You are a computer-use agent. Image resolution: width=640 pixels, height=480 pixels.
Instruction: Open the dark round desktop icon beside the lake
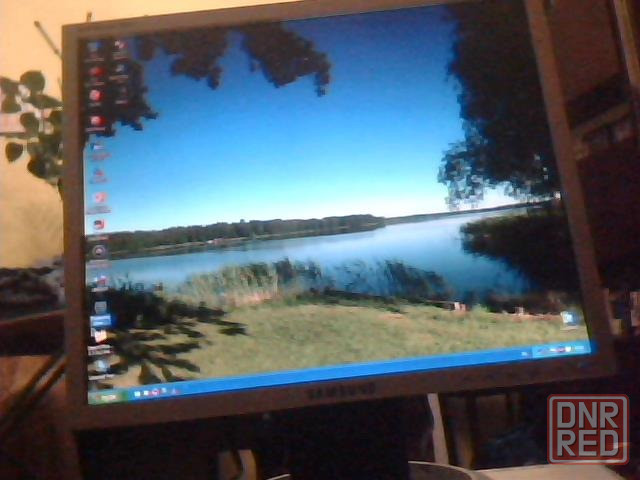[100, 251]
